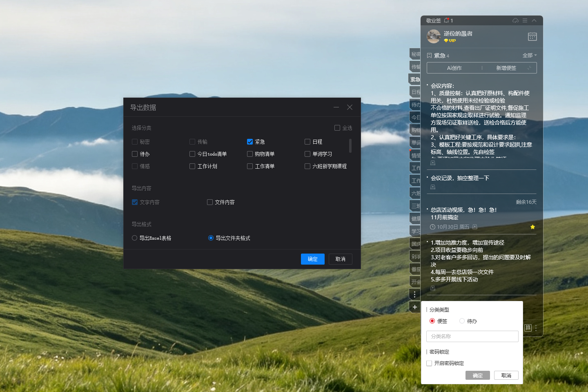Viewport: 588px width, 392px height.
Task: Click the Ai创作 button
Action: click(x=454, y=68)
